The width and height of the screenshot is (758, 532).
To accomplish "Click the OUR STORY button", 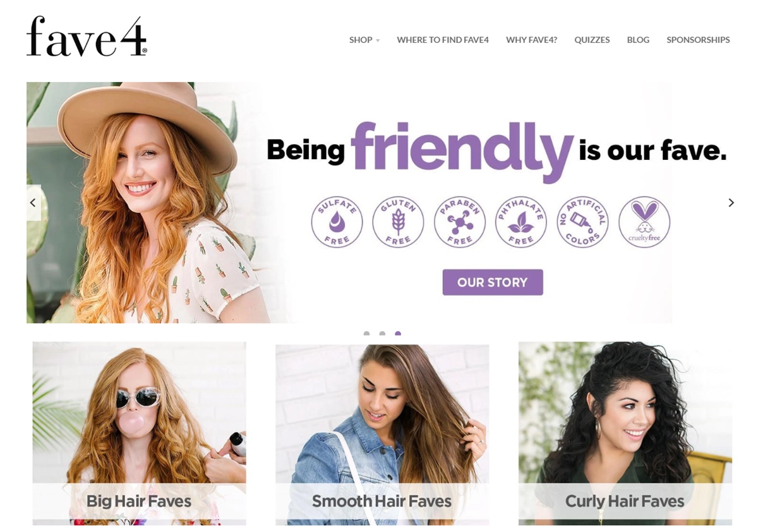I will [493, 282].
